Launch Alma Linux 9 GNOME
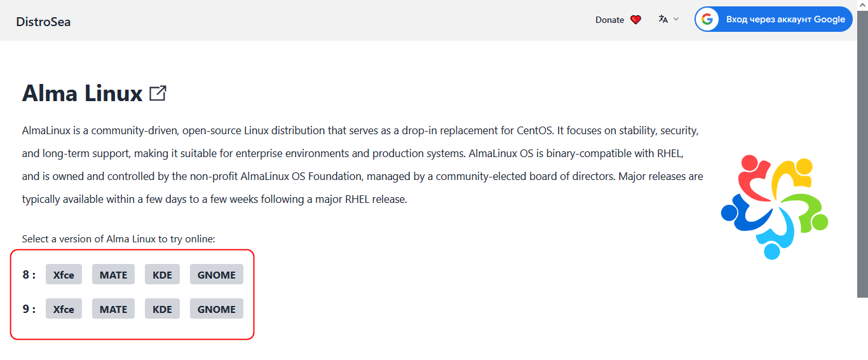Viewport: 868px width, 360px height. pyautogui.click(x=217, y=309)
